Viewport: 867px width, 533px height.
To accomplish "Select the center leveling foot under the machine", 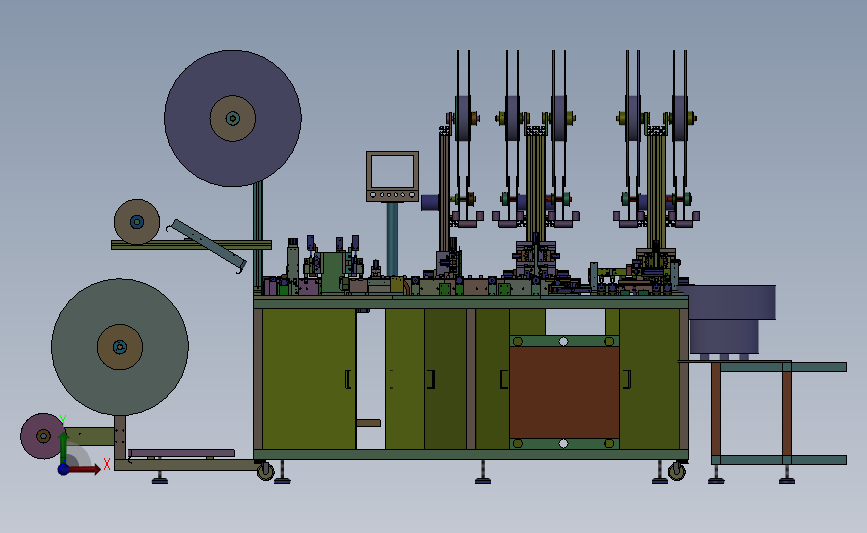I will [x=483, y=472].
